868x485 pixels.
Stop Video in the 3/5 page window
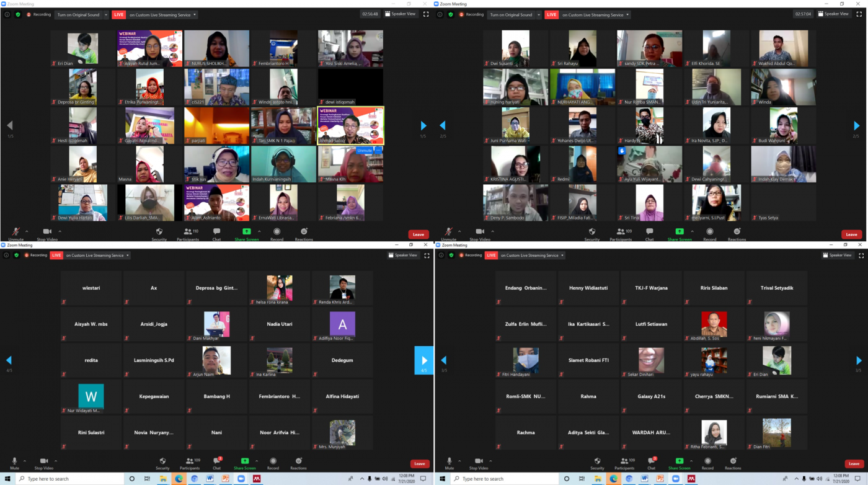[x=478, y=463]
